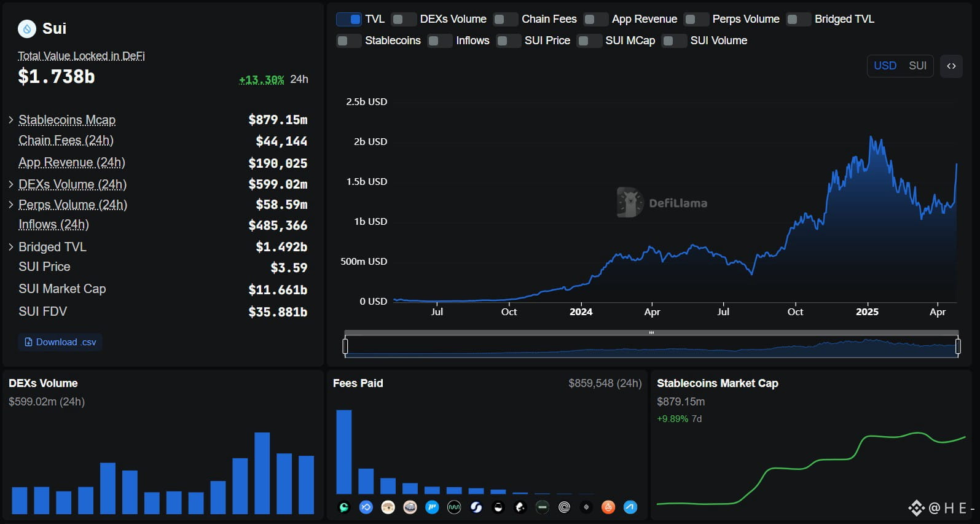980x524 pixels.
Task: Turn on the Stablecoins chart toggle
Action: click(348, 41)
